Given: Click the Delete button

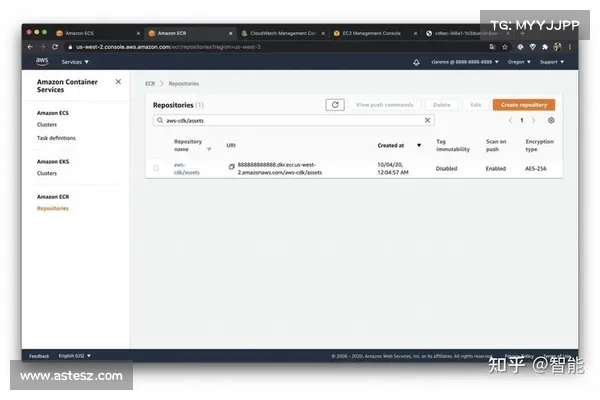Looking at the screenshot, I should click(x=442, y=104).
